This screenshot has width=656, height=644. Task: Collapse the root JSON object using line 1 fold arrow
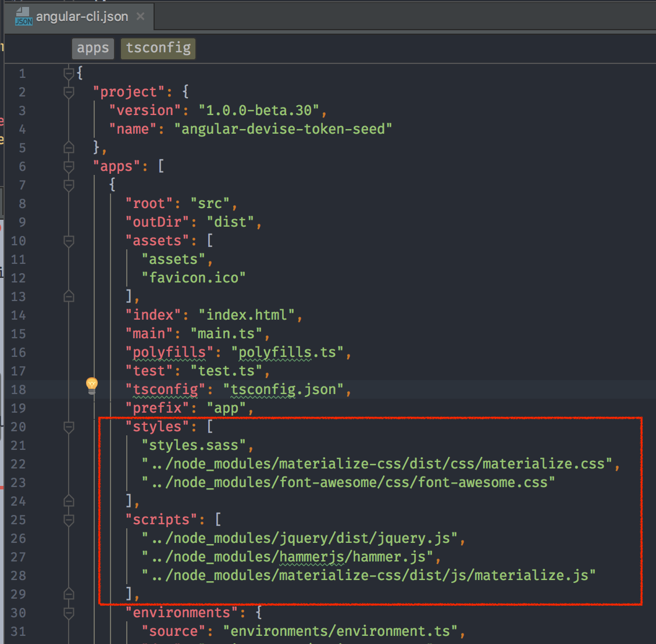tap(68, 73)
